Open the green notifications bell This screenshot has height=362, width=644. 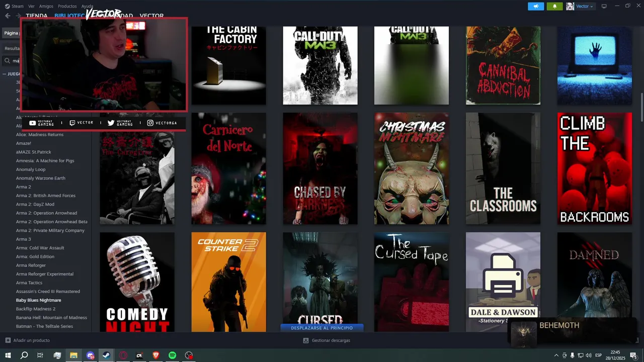(x=555, y=6)
